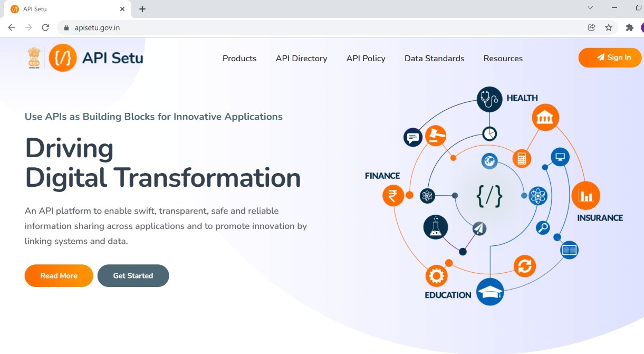
Task: Click the share page icon in address bar
Action: click(x=592, y=27)
